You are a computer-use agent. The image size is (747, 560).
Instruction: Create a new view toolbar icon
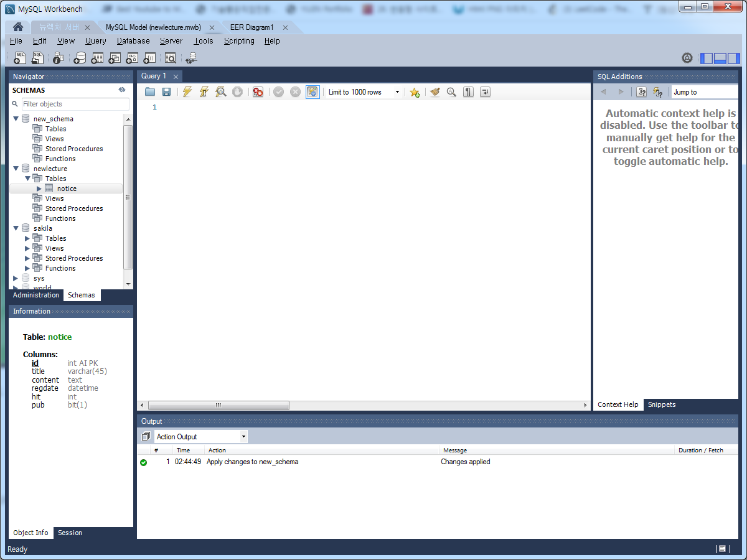[115, 58]
